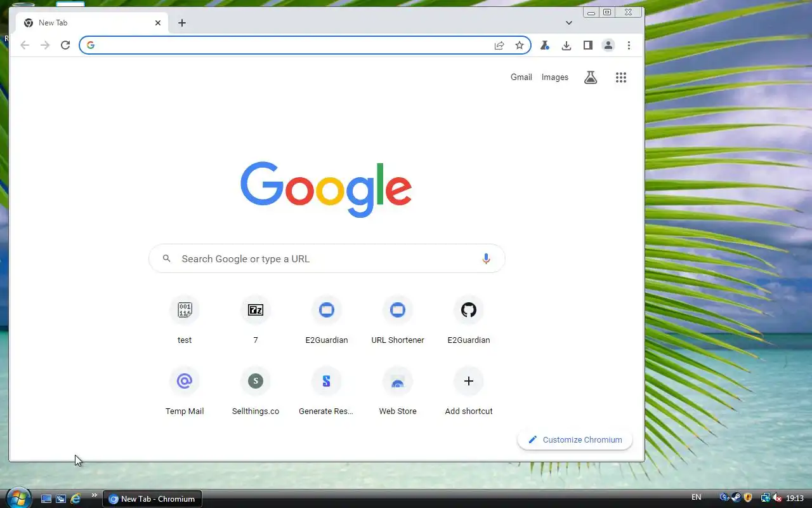Select the New Tab tab
Viewport: 812px width, 508px height.
point(93,23)
